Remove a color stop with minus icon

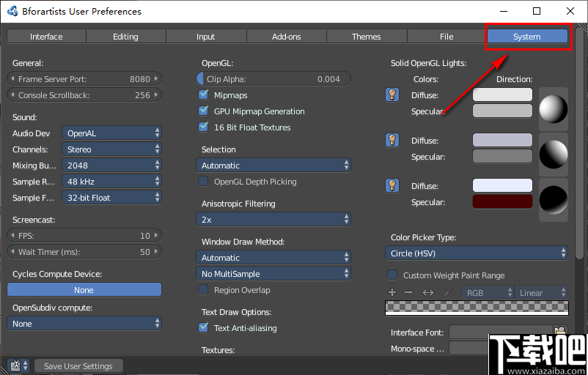408,293
